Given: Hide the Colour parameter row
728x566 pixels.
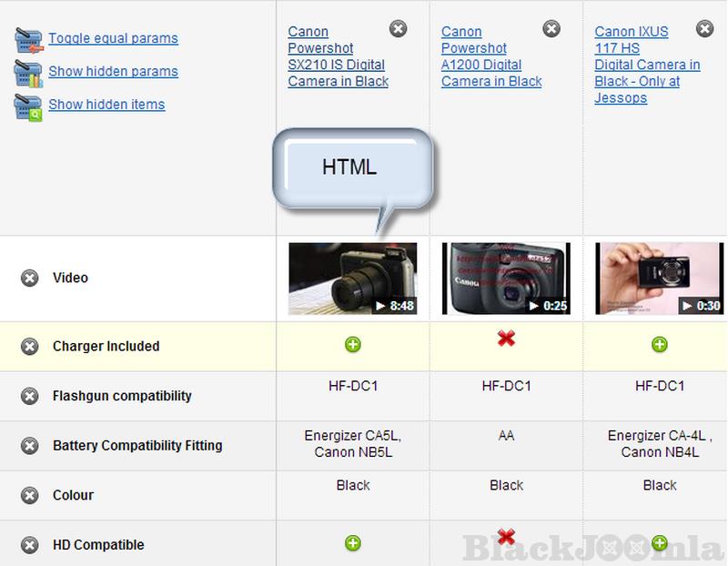Looking at the screenshot, I should coord(30,496).
